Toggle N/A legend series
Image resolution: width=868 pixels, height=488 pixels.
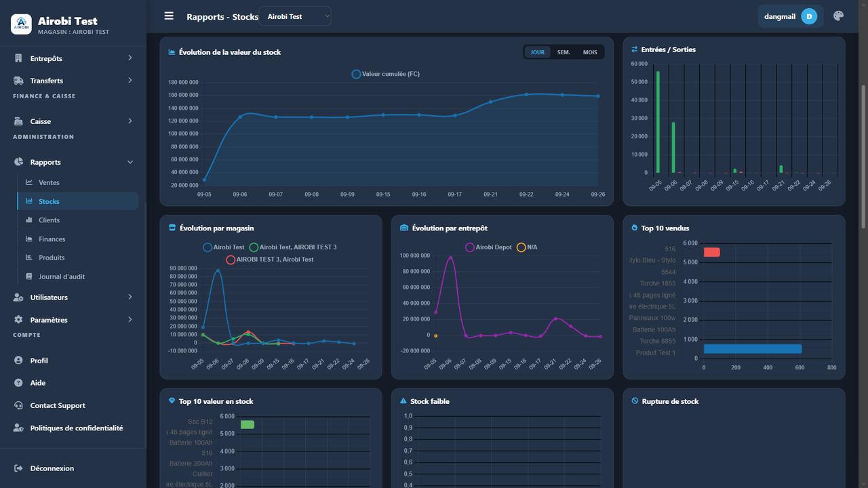point(527,247)
